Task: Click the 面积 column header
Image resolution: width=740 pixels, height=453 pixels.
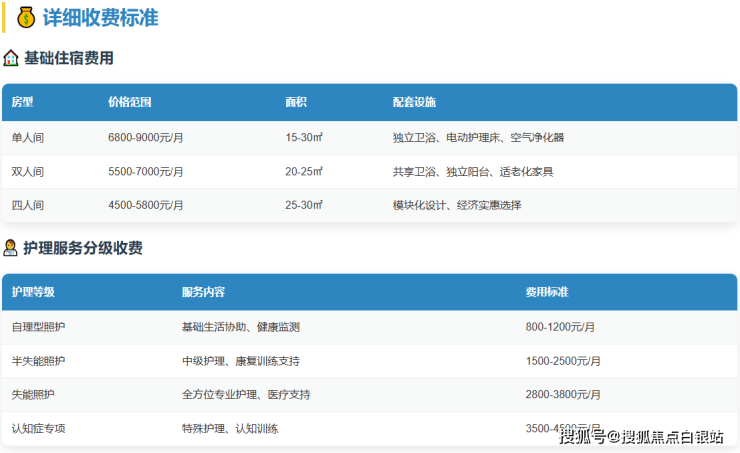Action: [x=296, y=102]
